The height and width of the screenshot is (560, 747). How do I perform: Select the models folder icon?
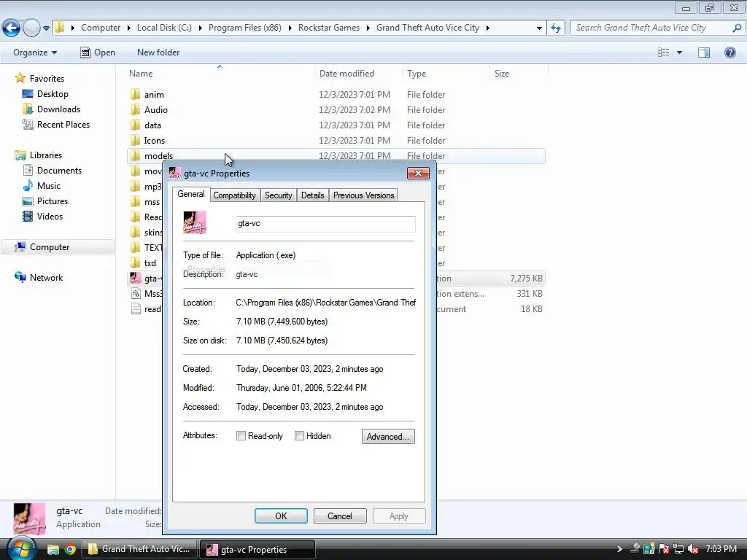point(135,155)
